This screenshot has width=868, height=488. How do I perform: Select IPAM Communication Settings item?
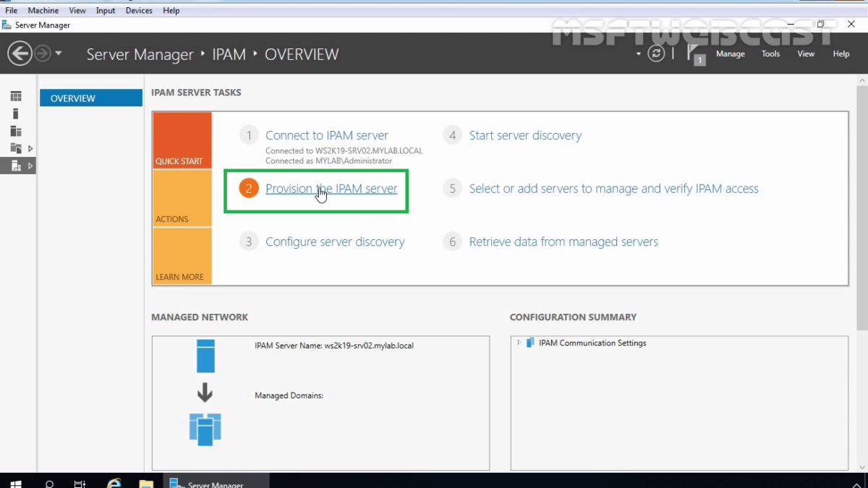point(592,343)
